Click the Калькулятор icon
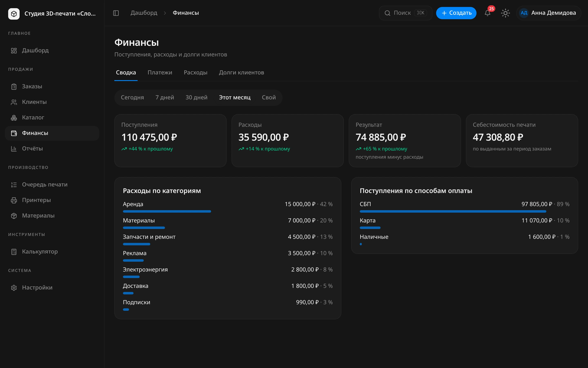588x368 pixels. [x=14, y=252]
